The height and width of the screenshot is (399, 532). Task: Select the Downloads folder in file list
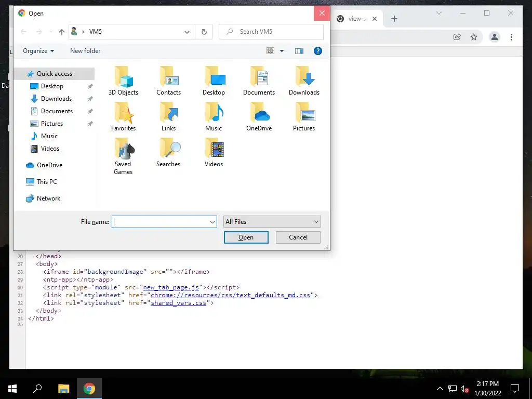[304, 81]
